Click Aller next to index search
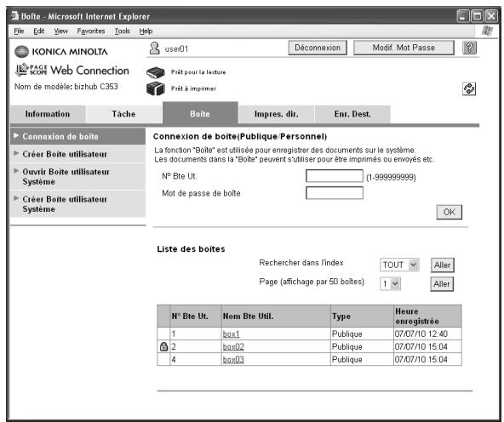Image resolution: width=504 pixels, height=422 pixels. point(443,265)
